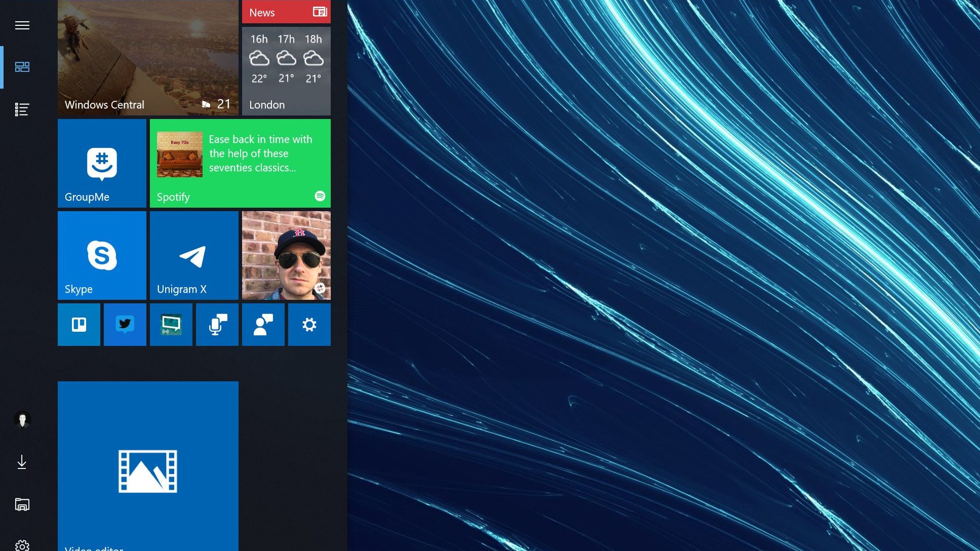Open the microphone feedback tile
Viewport: 980px width, 551px height.
click(217, 325)
